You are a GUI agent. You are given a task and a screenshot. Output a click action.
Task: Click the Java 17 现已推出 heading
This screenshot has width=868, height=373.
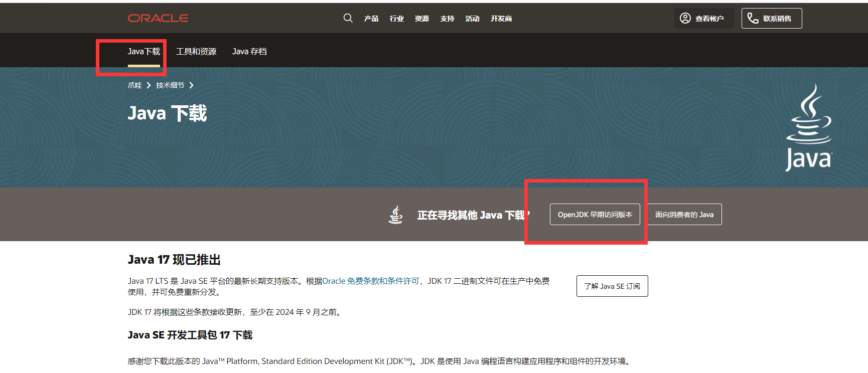pyautogui.click(x=174, y=260)
